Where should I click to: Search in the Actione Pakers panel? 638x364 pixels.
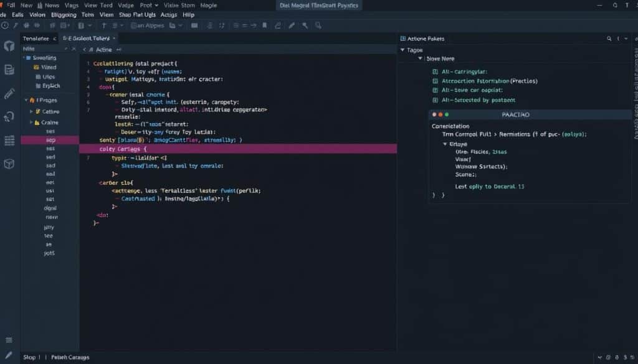[x=609, y=39]
